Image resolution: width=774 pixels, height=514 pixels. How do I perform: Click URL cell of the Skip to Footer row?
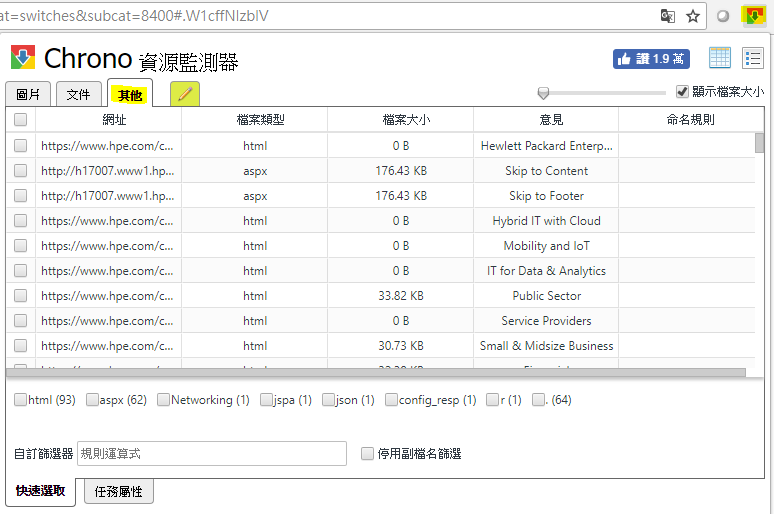[x=108, y=196]
